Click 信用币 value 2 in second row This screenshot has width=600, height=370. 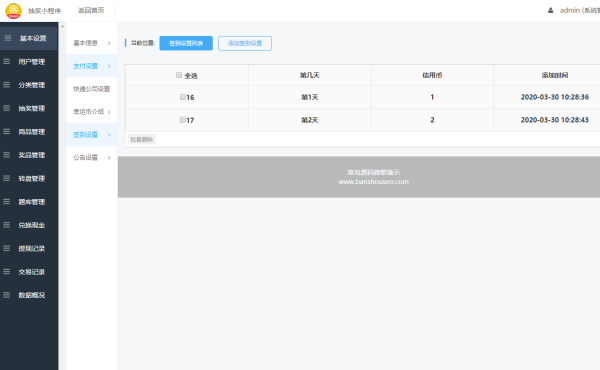coord(432,120)
